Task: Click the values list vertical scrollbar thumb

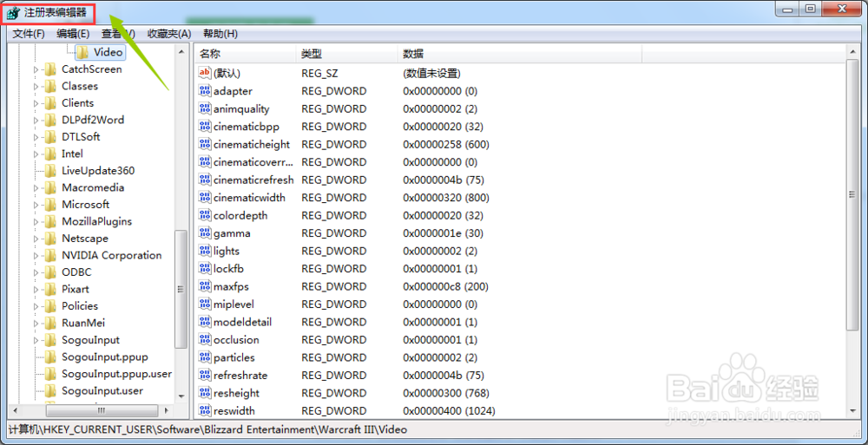Action: [852, 195]
